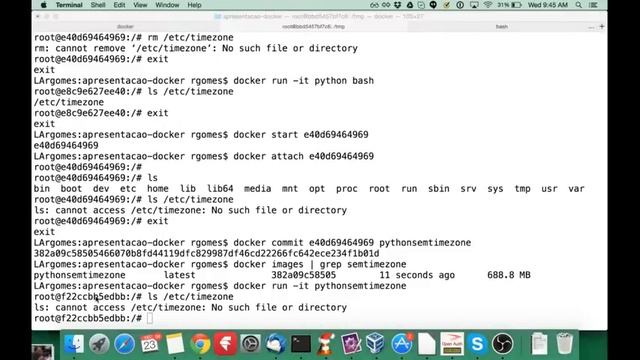Image resolution: width=640 pixels, height=360 pixels.
Task: Open the Santa-hat fox icon in Dock
Action: (326, 344)
